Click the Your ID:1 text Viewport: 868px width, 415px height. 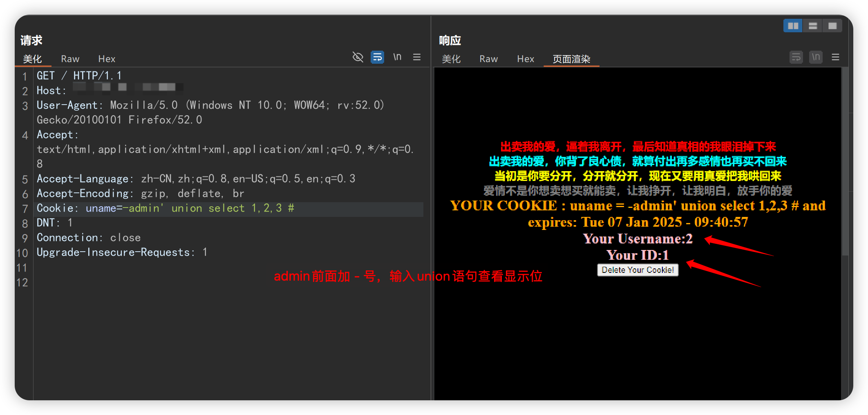(x=638, y=255)
